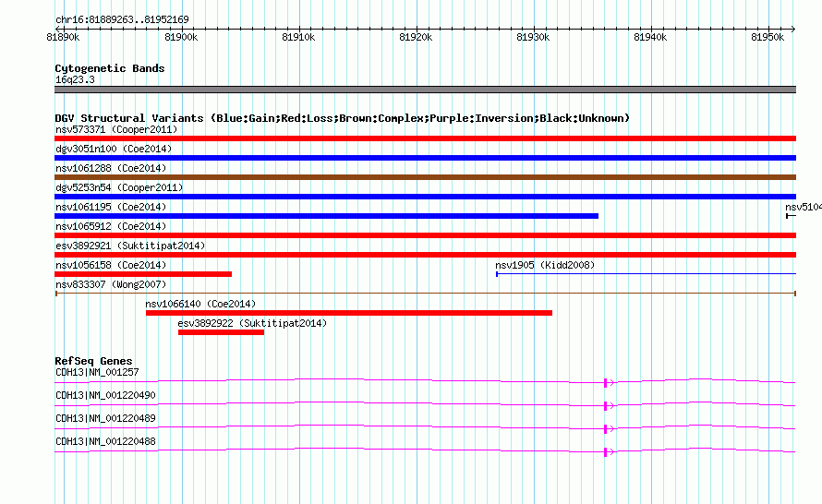This screenshot has width=822, height=504.
Task: Click the dgv3051n100 (Coe2014) label
Action: (x=114, y=149)
